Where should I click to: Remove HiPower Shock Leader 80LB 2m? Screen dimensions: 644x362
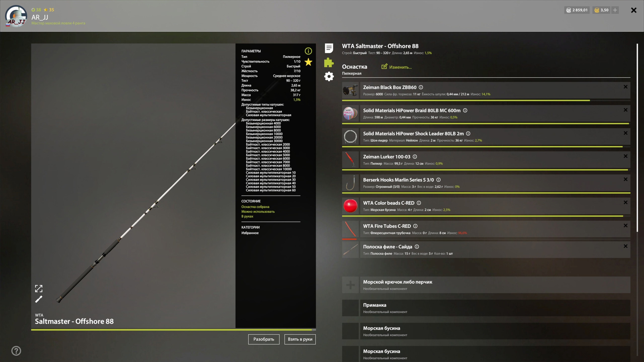[626, 133]
